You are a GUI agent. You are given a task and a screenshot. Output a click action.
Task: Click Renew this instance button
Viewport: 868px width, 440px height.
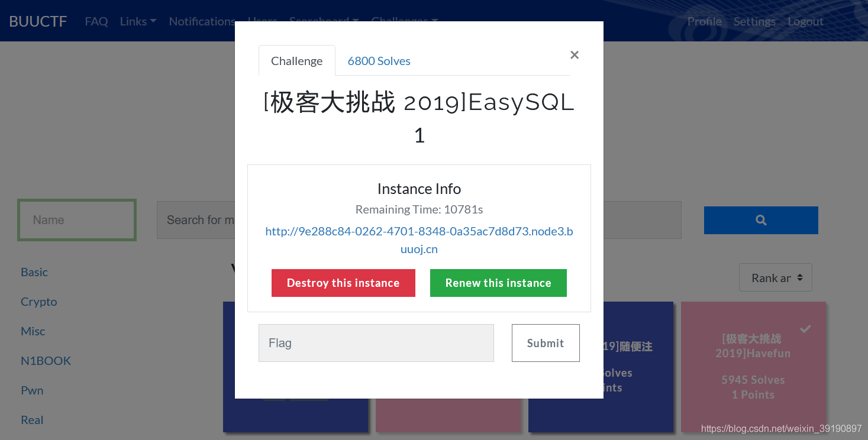(x=498, y=283)
